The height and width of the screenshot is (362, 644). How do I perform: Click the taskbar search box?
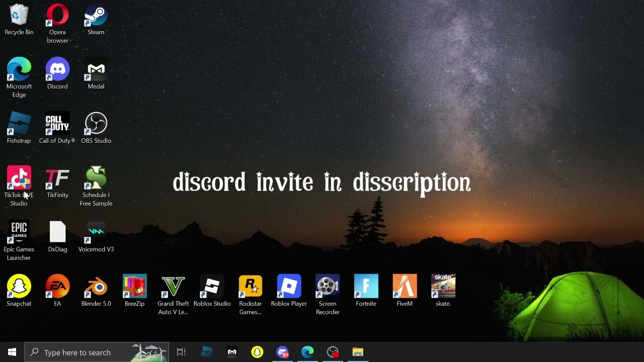[x=97, y=352]
